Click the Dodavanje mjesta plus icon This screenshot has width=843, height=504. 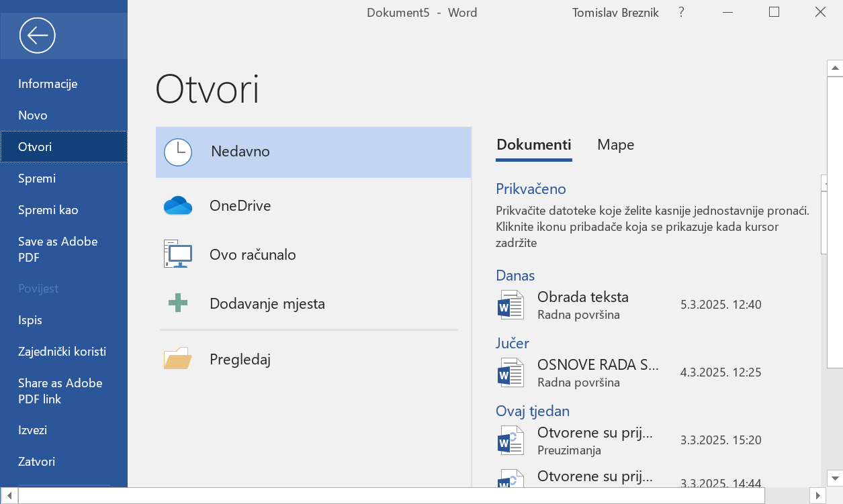(178, 303)
